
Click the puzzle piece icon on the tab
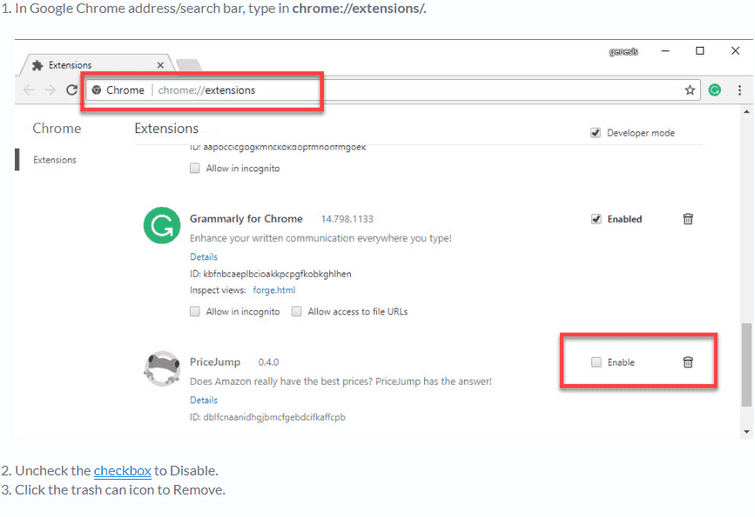click(38, 65)
